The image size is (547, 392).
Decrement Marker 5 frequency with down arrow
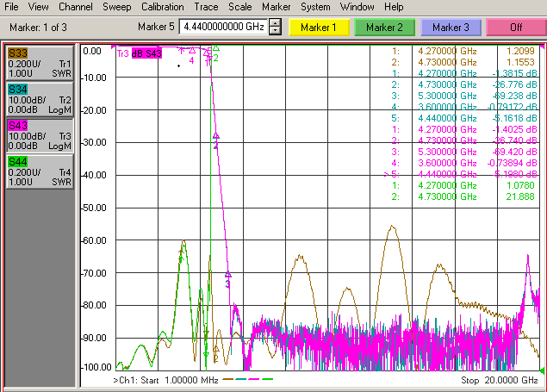276,31
